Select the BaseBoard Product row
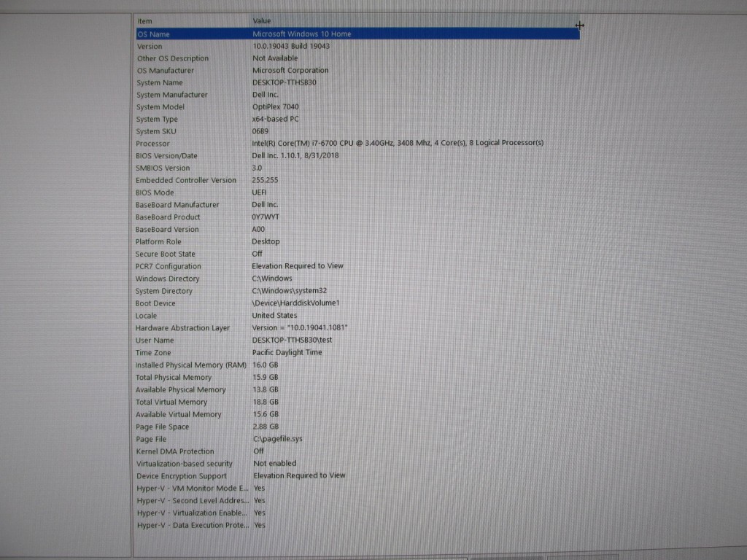The height and width of the screenshot is (560, 747). click(x=357, y=217)
